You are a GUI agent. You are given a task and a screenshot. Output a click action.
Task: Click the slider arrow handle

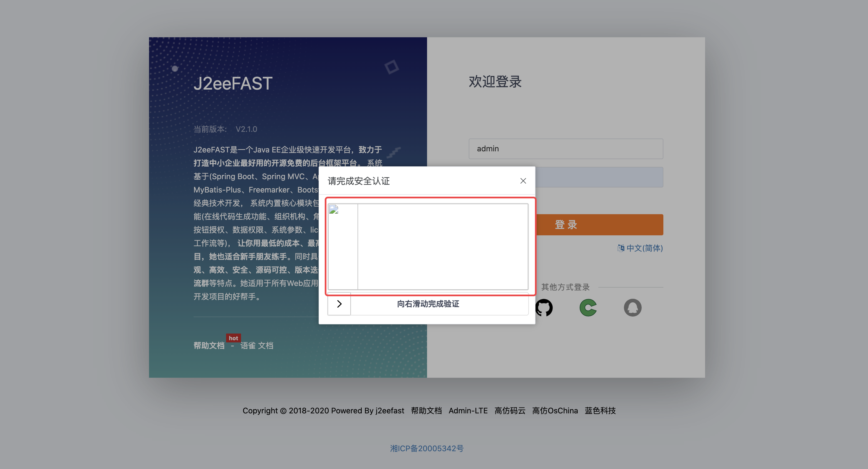click(x=339, y=304)
